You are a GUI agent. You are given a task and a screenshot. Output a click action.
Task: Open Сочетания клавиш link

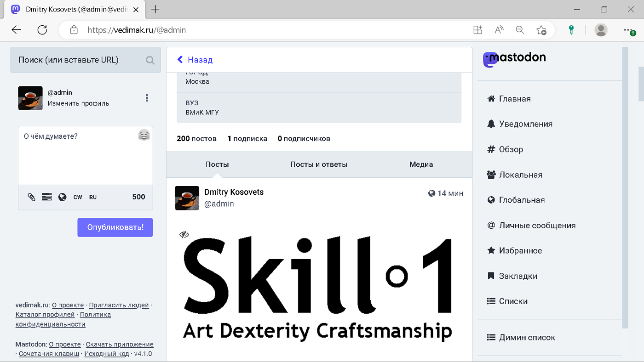pyautogui.click(x=49, y=354)
